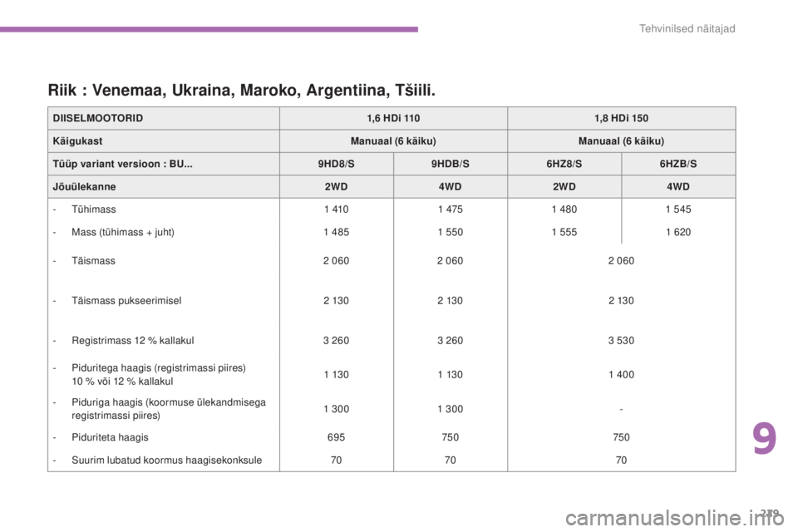The width and height of the screenshot is (798, 532).
Task: Select the 'Tühimass' row label
Action: [94, 209]
